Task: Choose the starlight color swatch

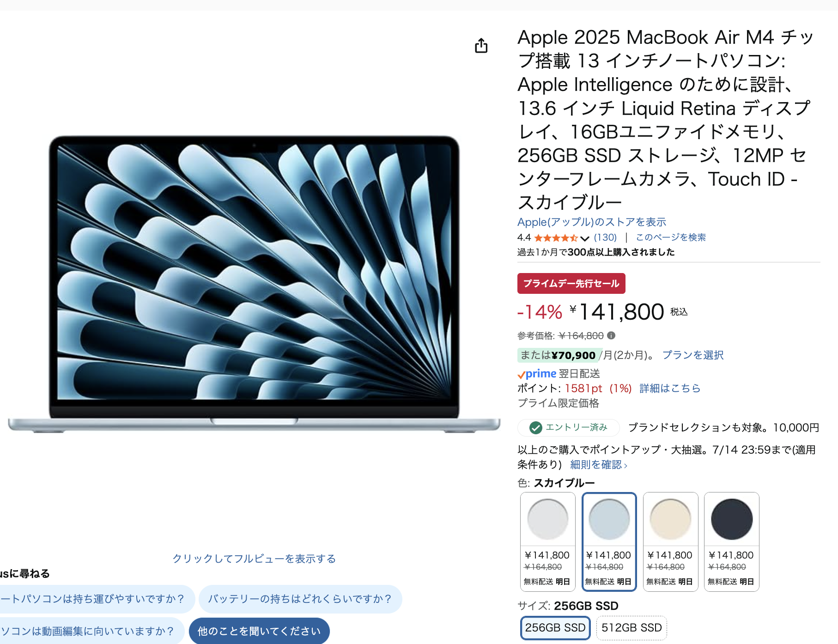Action: (x=670, y=541)
